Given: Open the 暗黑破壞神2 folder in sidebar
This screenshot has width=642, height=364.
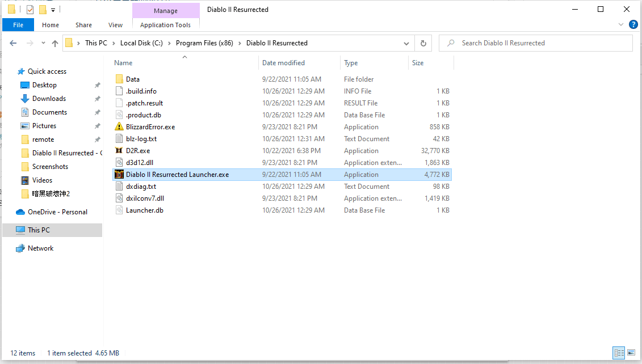Looking at the screenshot, I should point(51,193).
